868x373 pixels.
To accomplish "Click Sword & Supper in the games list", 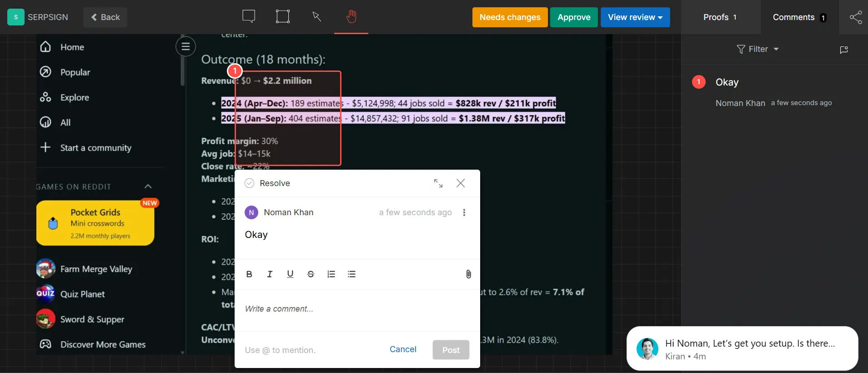I will coord(80,319).
